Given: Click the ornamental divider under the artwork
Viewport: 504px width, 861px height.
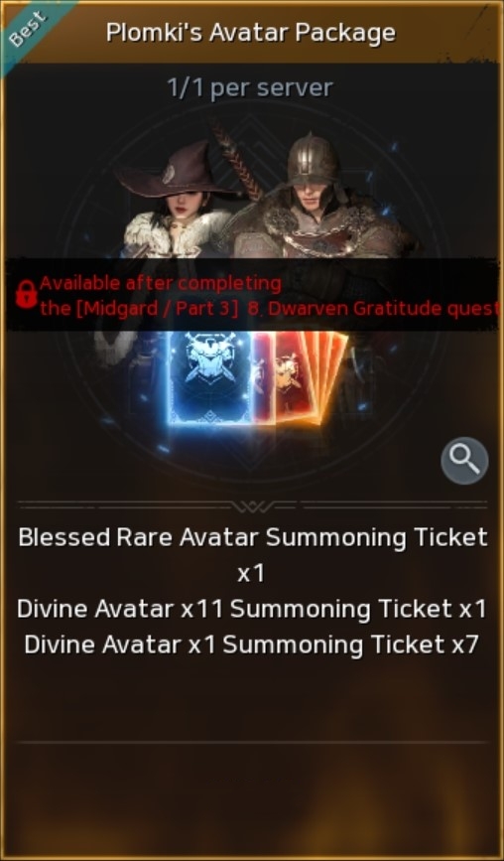Looking at the screenshot, I should [x=252, y=505].
